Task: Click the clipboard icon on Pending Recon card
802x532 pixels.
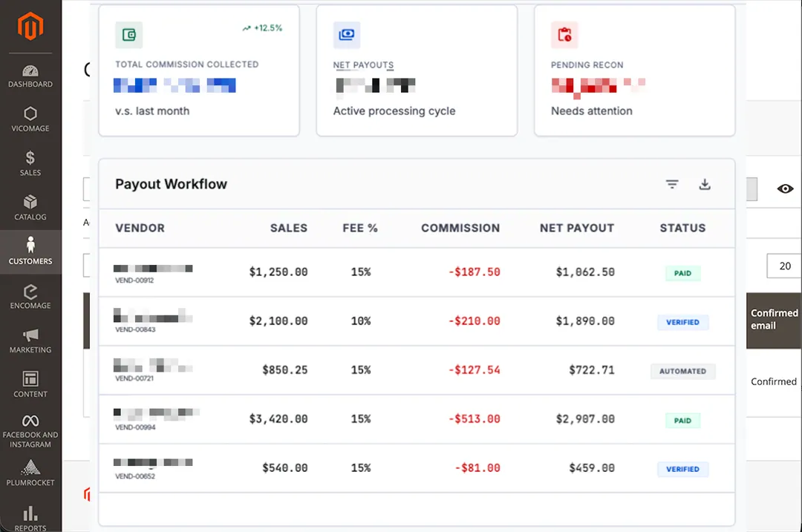Action: [x=564, y=35]
